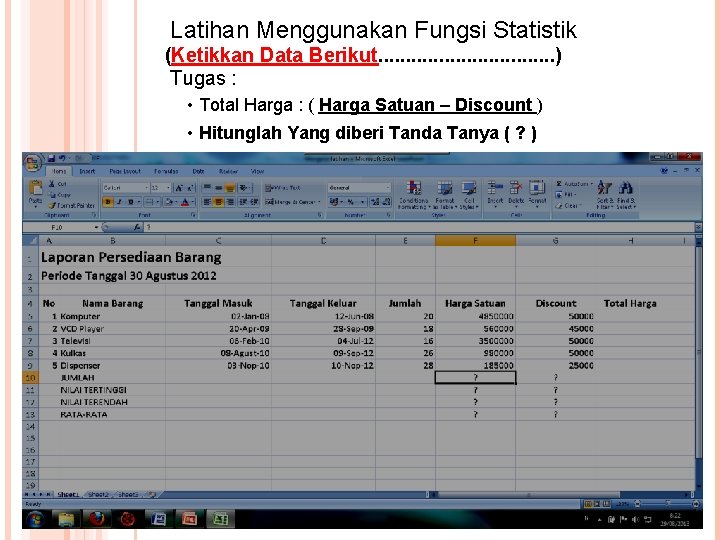Image resolution: width=720 pixels, height=540 pixels.
Task: Increase the cell indent
Action: point(255,202)
